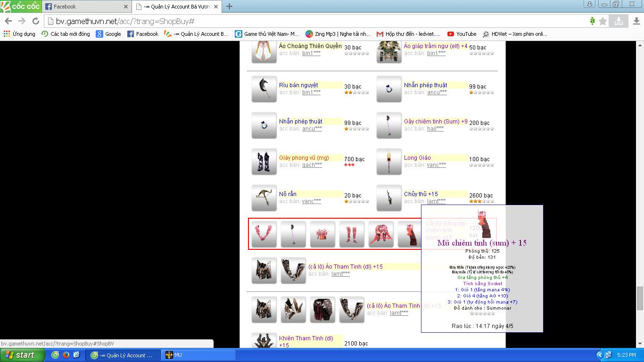The height and width of the screenshot is (362, 644).
Task: Open the HDViet bookmark
Action: (514, 34)
